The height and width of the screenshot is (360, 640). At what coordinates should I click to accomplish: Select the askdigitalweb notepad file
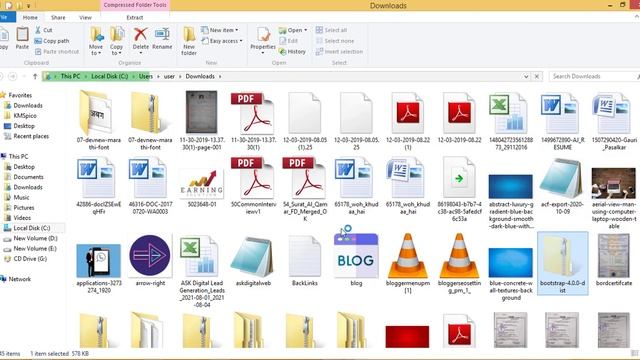pos(253,260)
